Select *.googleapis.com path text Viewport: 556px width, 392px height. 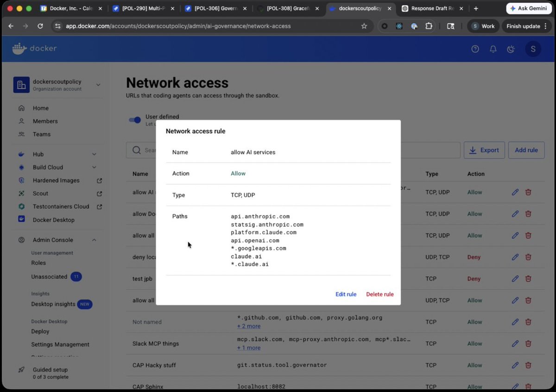coord(259,249)
